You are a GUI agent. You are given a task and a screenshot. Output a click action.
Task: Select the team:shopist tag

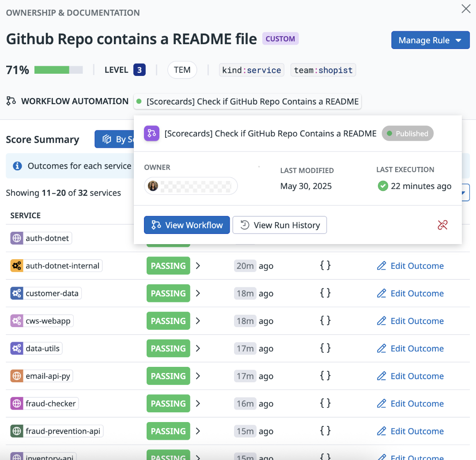tap(323, 70)
